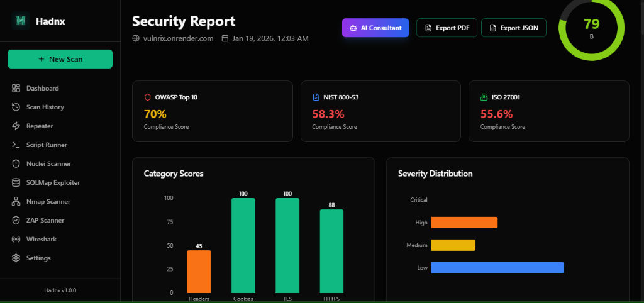Open ZAP Scanner from the sidebar
Screen dimensions: 644x303
[x=45, y=221]
